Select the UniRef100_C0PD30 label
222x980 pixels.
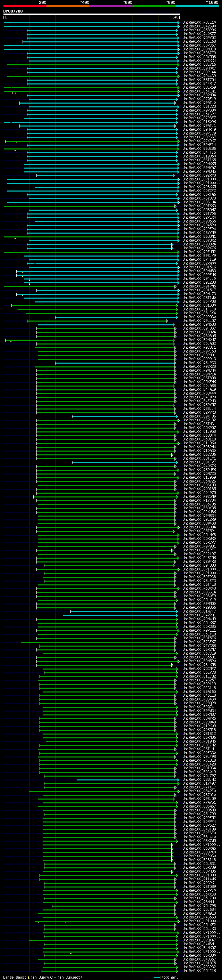click(199, 317)
